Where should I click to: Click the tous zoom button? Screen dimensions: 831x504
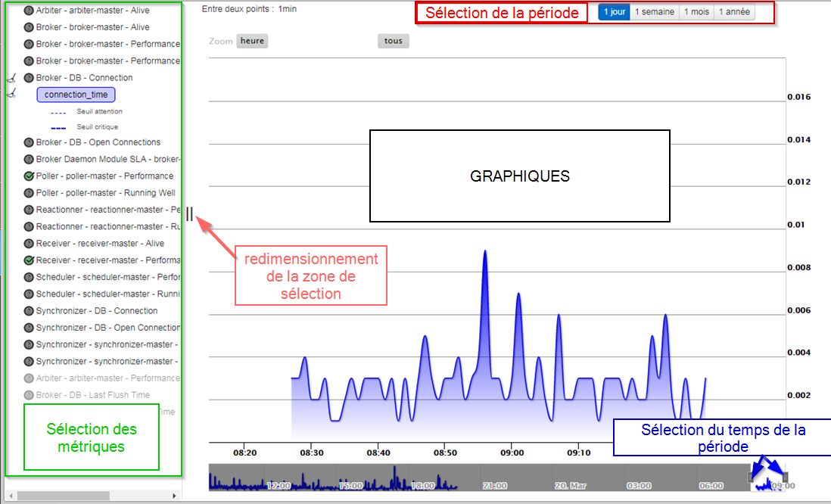pyautogui.click(x=393, y=41)
